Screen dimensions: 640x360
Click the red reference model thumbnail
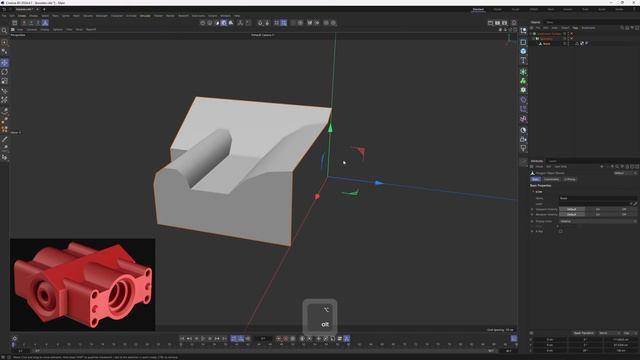pos(82,285)
